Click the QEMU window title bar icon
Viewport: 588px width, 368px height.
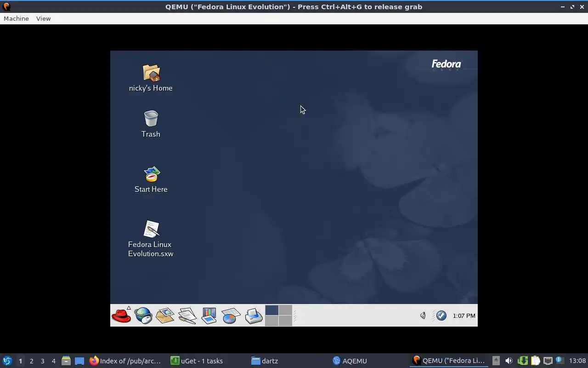pos(6,6)
